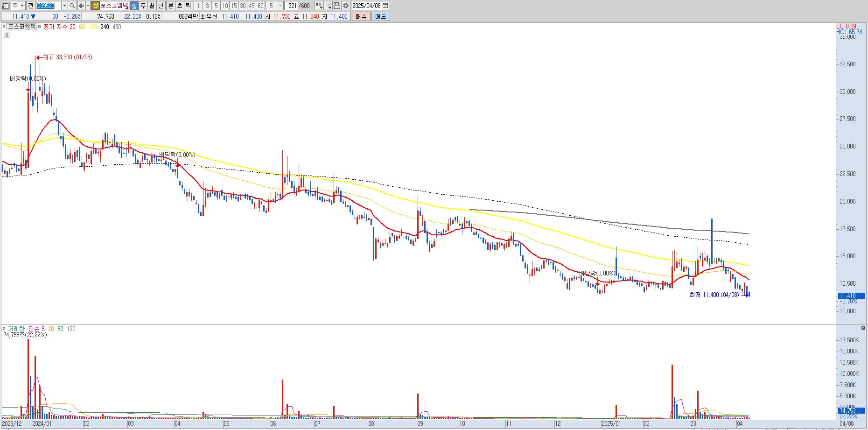Expand the dropdown arrow beside leftmost 주

pyautogui.click(x=22, y=6)
